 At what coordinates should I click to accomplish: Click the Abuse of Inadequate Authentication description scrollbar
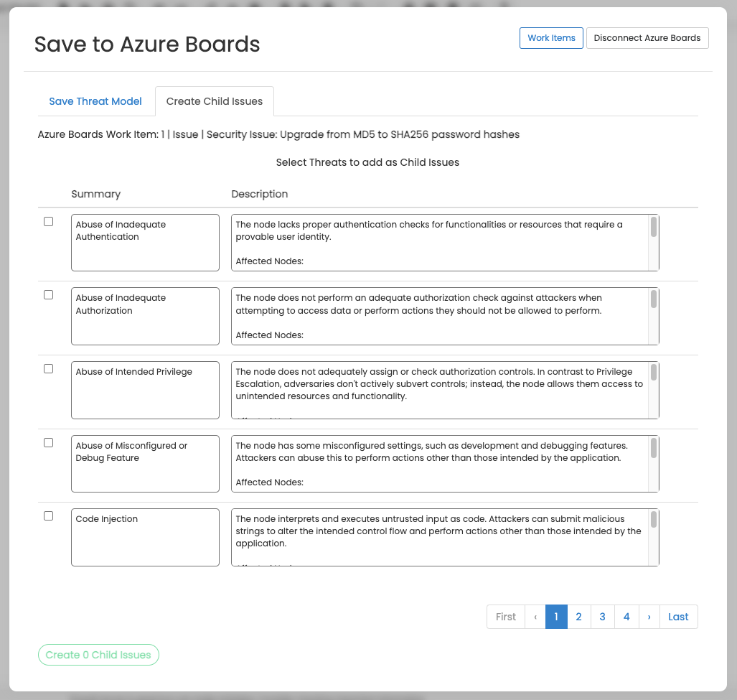pos(654,228)
